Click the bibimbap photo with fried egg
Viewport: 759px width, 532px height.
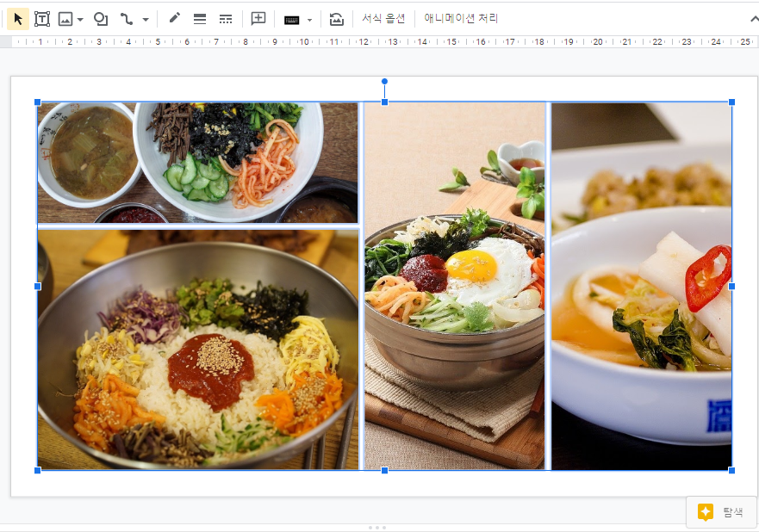click(455, 286)
